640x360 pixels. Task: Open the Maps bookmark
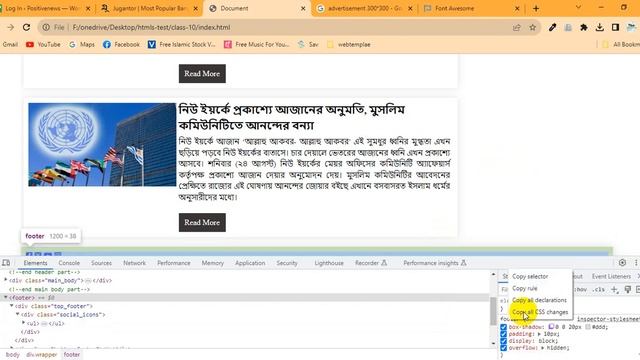(x=82, y=44)
